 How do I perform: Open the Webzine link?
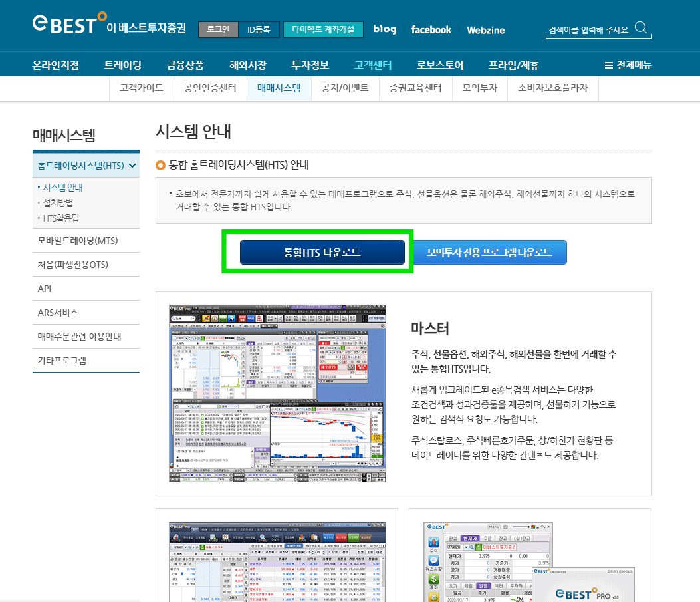click(486, 30)
